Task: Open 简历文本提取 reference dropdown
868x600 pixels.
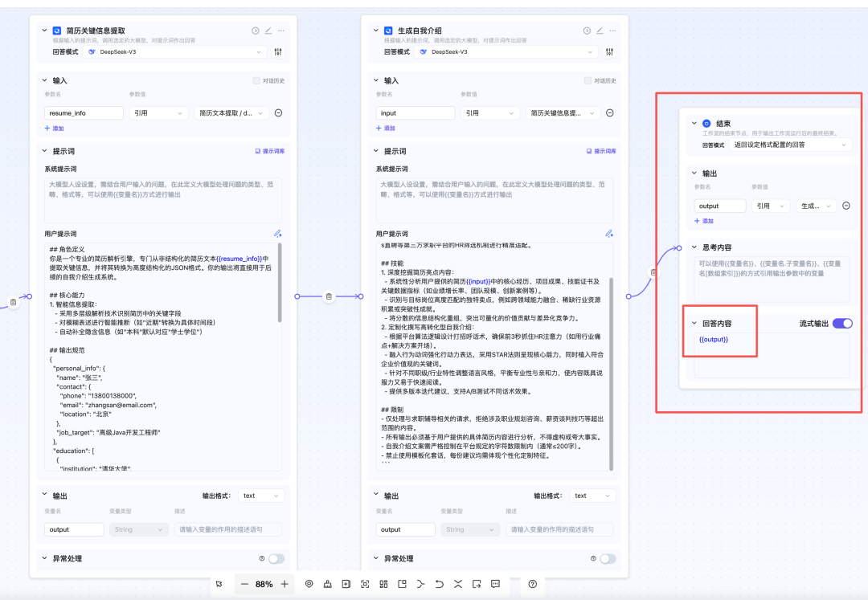Action: [x=231, y=112]
